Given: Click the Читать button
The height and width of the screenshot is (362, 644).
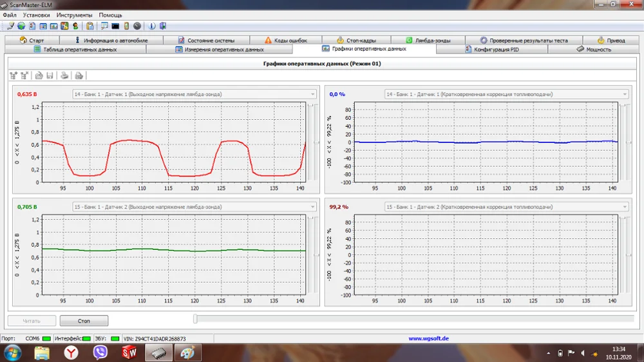Looking at the screenshot, I should point(32,321).
